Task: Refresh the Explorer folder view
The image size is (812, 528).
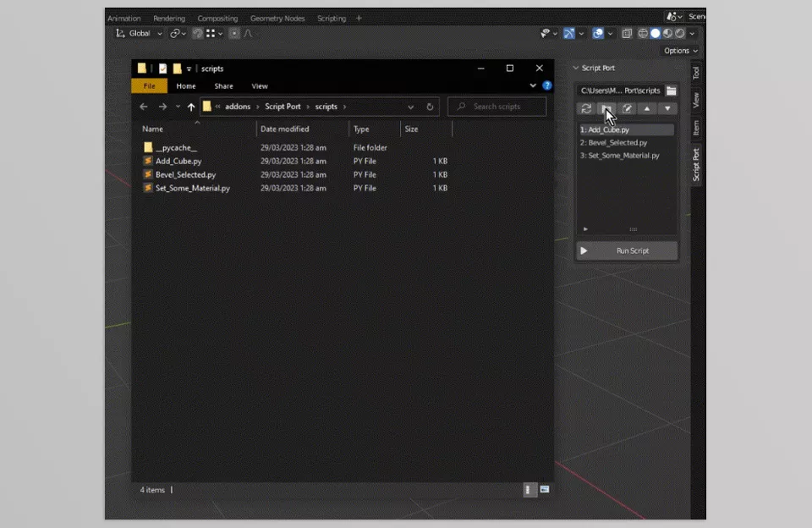Action: click(x=430, y=107)
